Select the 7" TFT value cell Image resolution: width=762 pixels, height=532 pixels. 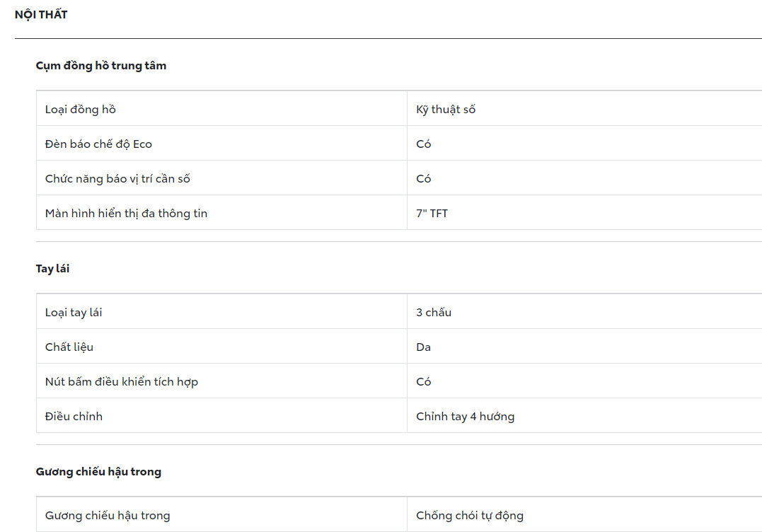(432, 214)
